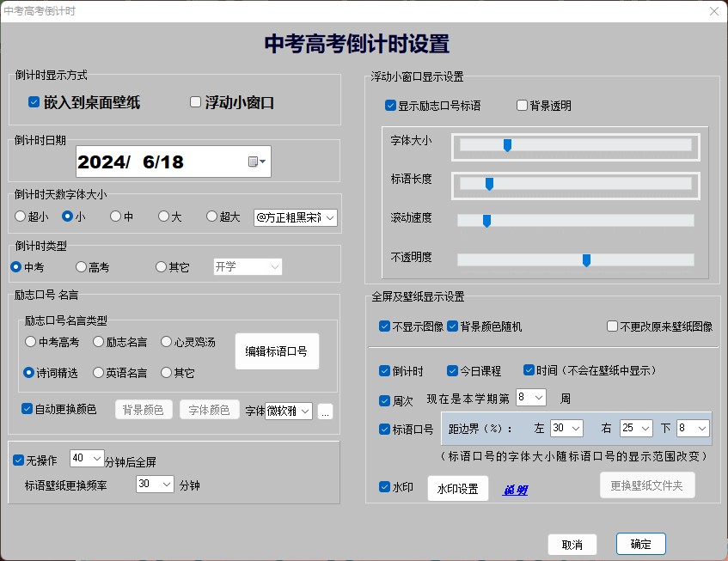Click the ellipsis font browse button
This screenshot has height=561, width=728.
pos(325,412)
